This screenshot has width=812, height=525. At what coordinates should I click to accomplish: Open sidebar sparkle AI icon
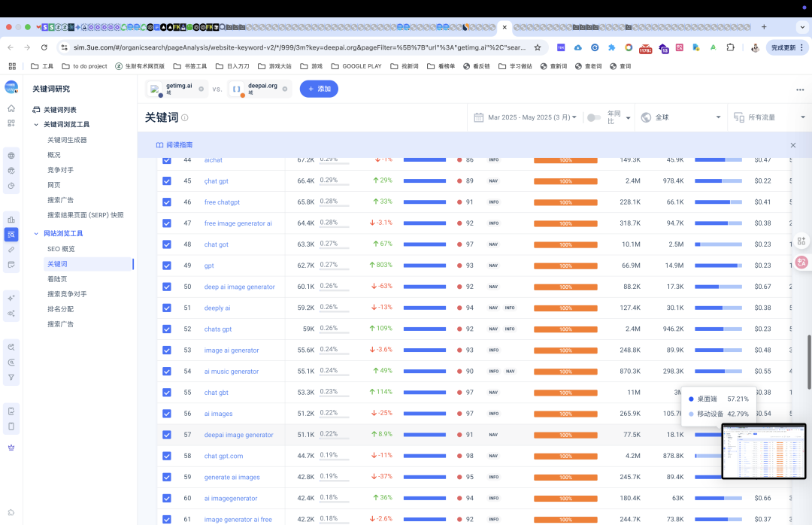11,298
